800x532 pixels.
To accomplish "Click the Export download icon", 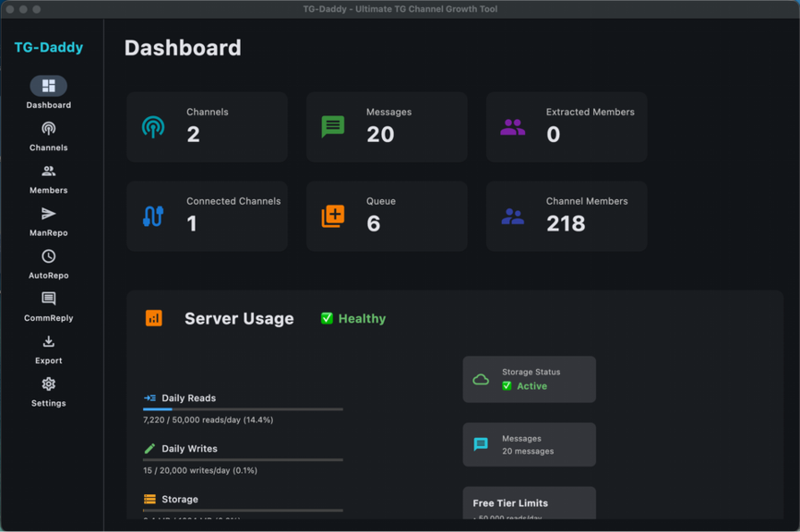I will click(x=48, y=342).
